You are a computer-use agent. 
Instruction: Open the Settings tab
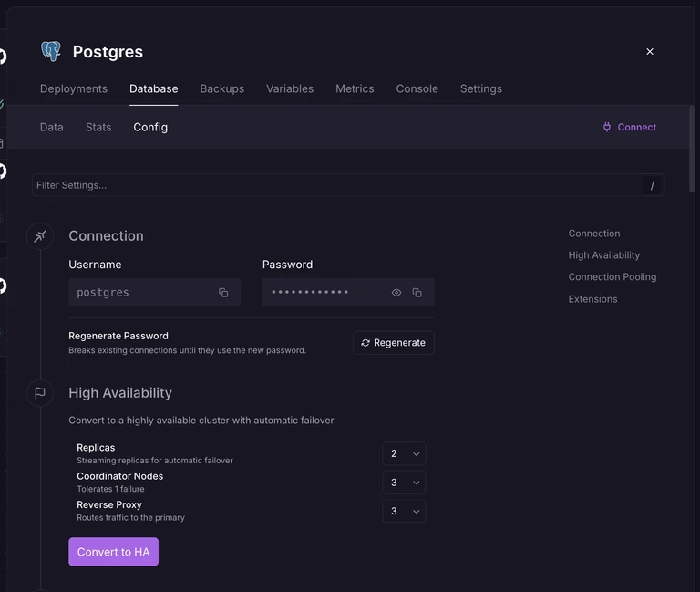point(481,88)
